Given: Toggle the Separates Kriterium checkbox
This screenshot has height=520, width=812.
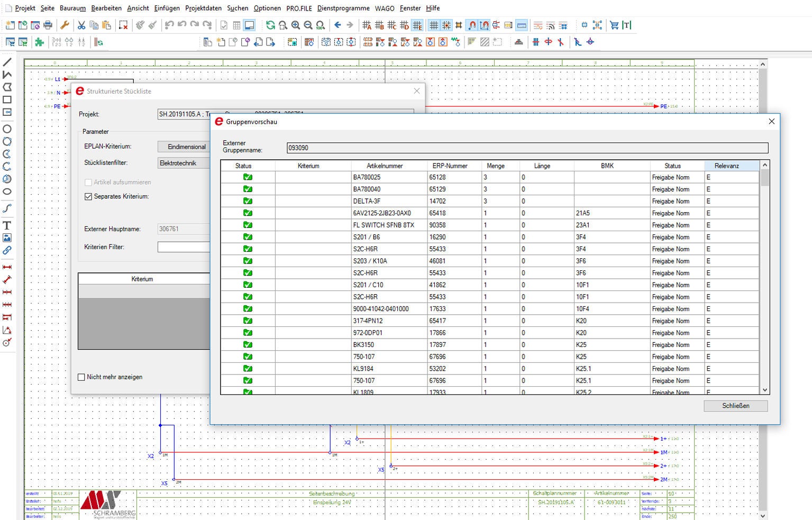Looking at the screenshot, I should tap(88, 196).
